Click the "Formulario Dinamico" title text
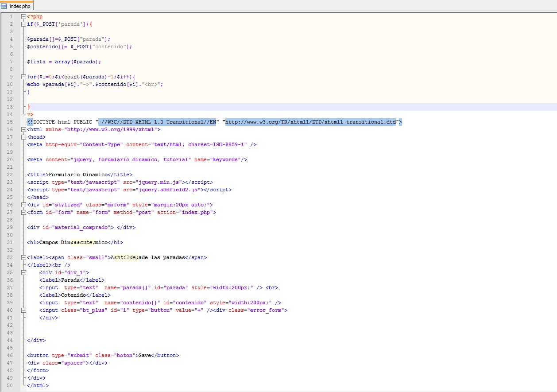The image size is (557, 392). tap(78, 175)
